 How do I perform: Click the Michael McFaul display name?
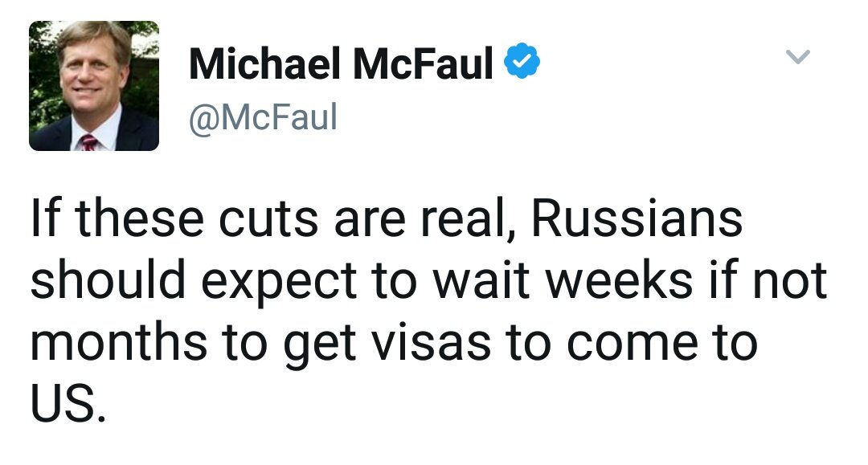tap(341, 63)
